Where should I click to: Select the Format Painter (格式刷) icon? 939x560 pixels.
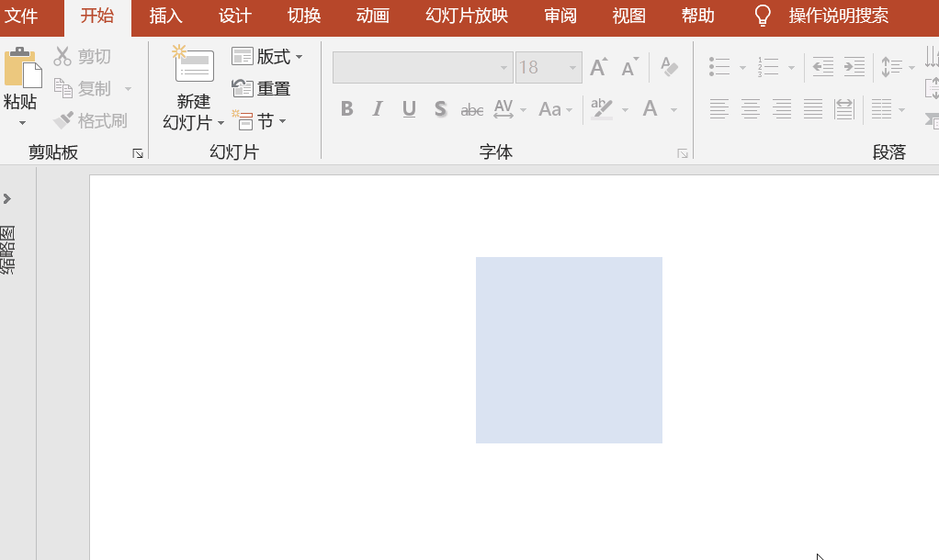(x=62, y=120)
